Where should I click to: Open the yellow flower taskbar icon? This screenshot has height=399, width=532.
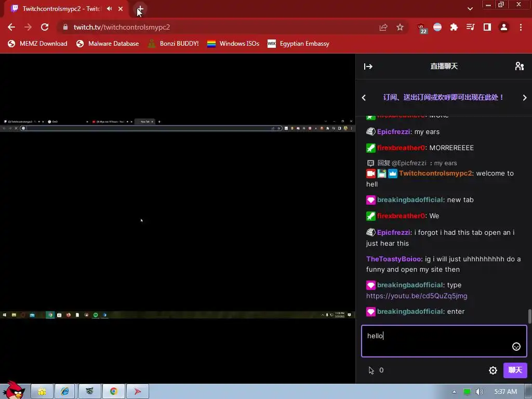tap(42, 392)
